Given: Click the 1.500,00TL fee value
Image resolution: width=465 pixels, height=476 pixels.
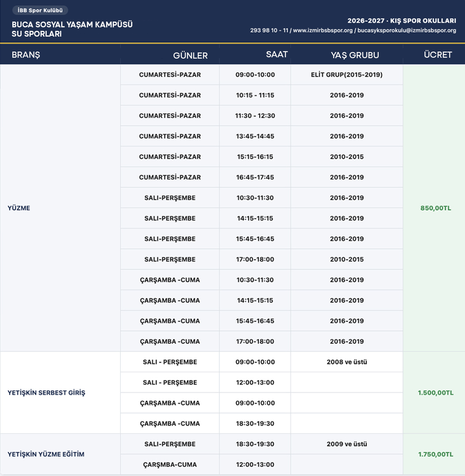Looking at the screenshot, I should pyautogui.click(x=435, y=393).
